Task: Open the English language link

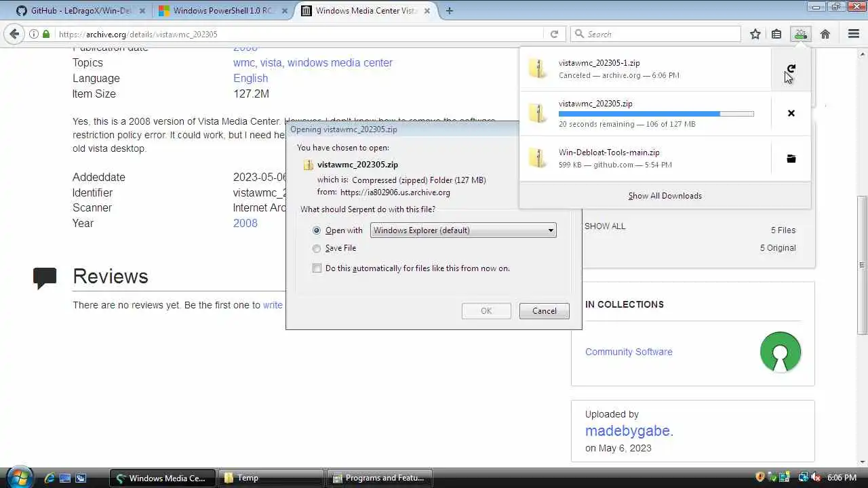Action: pyautogui.click(x=251, y=78)
